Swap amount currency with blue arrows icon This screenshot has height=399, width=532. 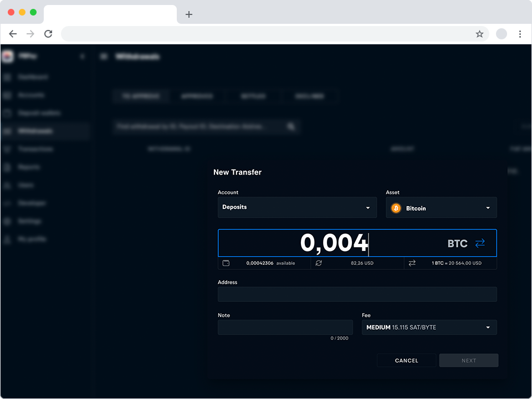tap(480, 243)
